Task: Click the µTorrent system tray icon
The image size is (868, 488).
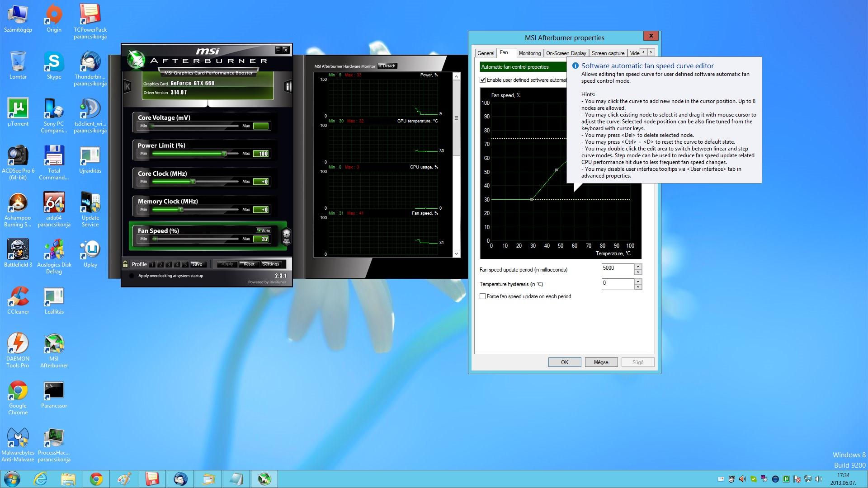Action: (x=786, y=479)
